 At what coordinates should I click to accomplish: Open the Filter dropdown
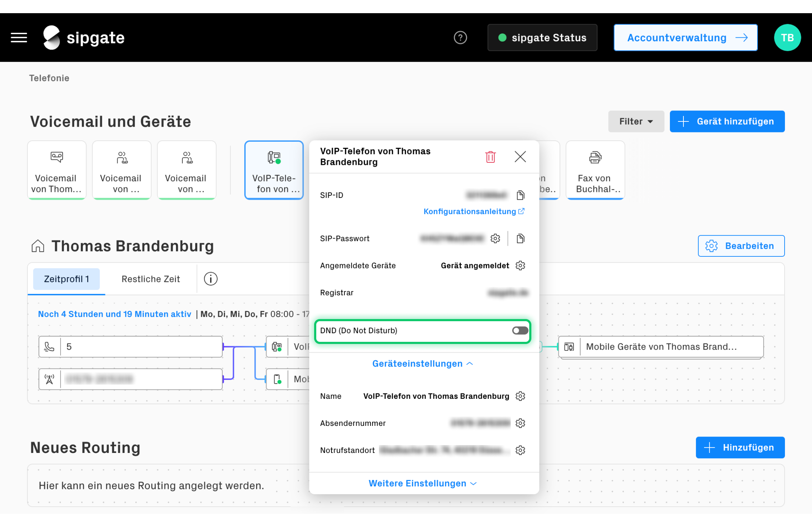pyautogui.click(x=636, y=121)
